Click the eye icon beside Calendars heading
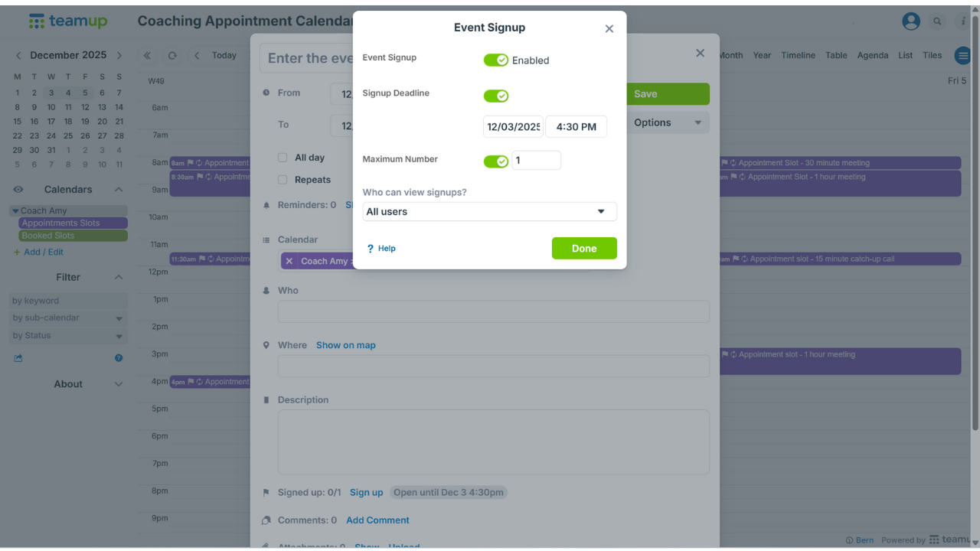The width and height of the screenshot is (980, 551). coord(18,190)
